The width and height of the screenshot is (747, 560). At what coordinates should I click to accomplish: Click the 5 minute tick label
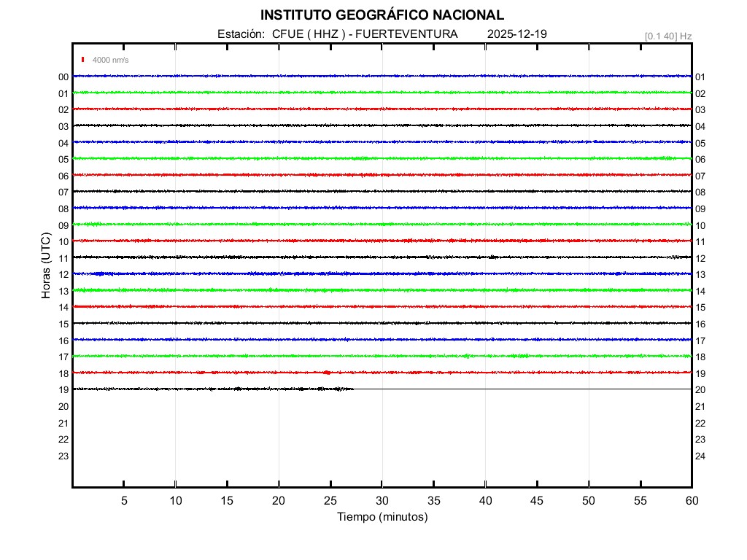tap(124, 501)
